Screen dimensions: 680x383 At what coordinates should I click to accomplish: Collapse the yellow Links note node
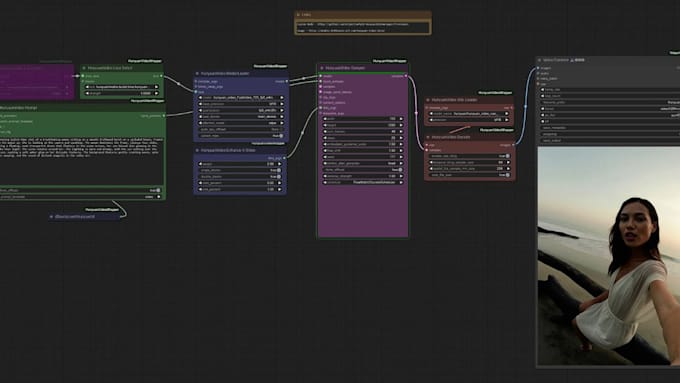298,15
